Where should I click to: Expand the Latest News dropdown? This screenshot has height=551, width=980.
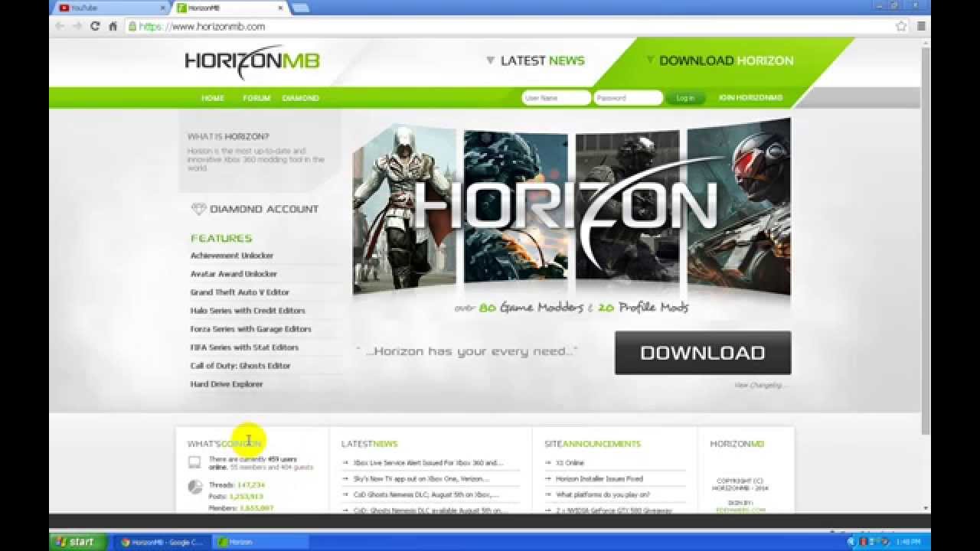click(x=535, y=60)
